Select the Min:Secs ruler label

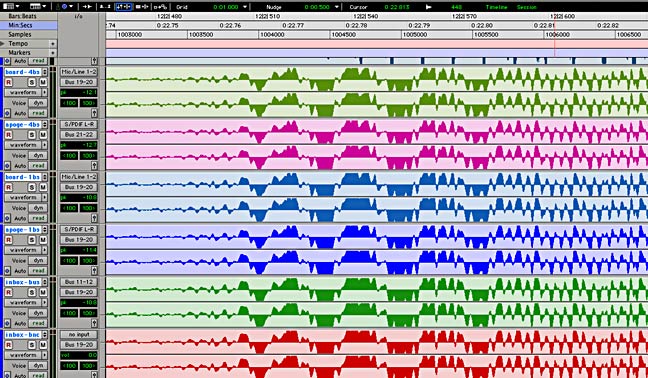21,25
